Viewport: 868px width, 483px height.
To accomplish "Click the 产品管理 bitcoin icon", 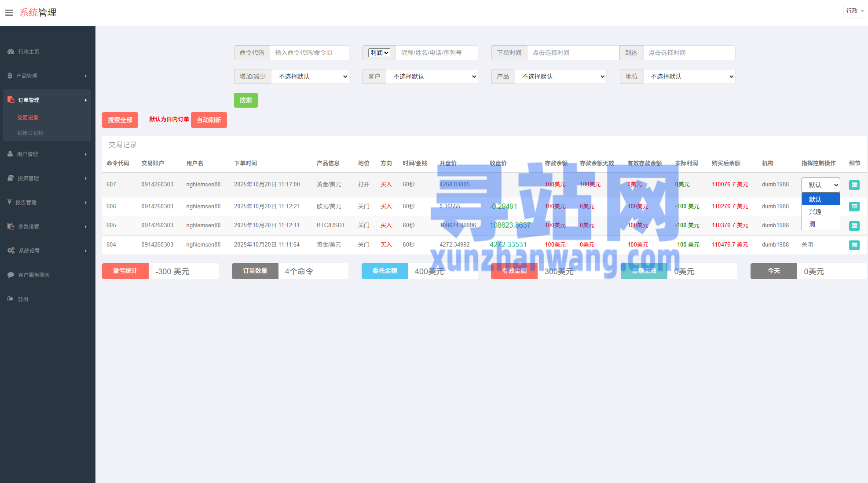I will [x=10, y=76].
